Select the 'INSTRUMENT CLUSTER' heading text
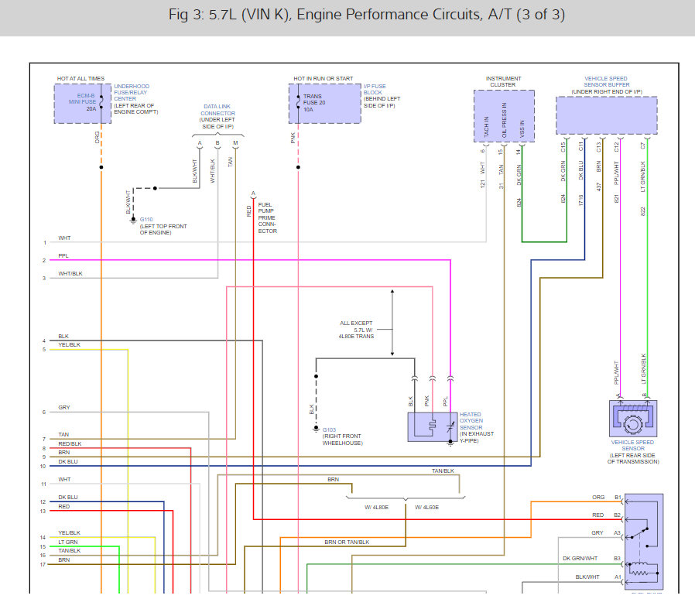This screenshot has width=695, height=616. 503,81
